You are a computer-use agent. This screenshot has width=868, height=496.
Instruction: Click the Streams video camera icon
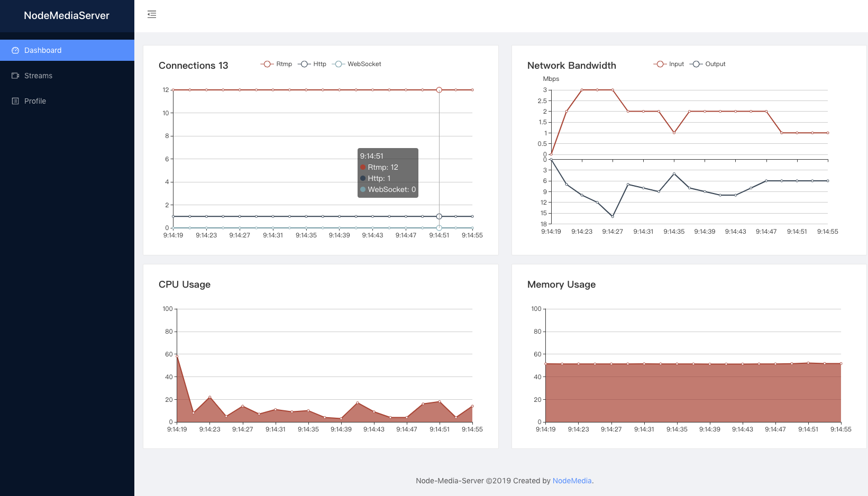click(x=15, y=76)
